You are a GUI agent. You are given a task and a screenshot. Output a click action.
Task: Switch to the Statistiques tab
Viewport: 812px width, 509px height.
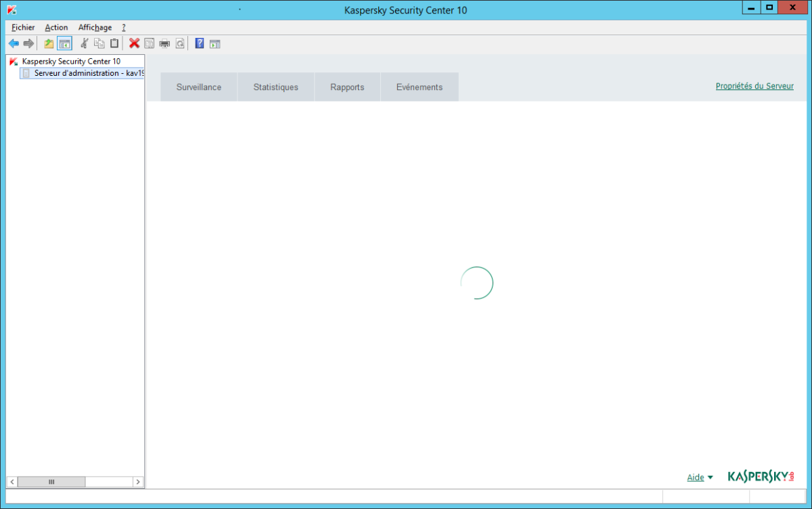pos(276,87)
